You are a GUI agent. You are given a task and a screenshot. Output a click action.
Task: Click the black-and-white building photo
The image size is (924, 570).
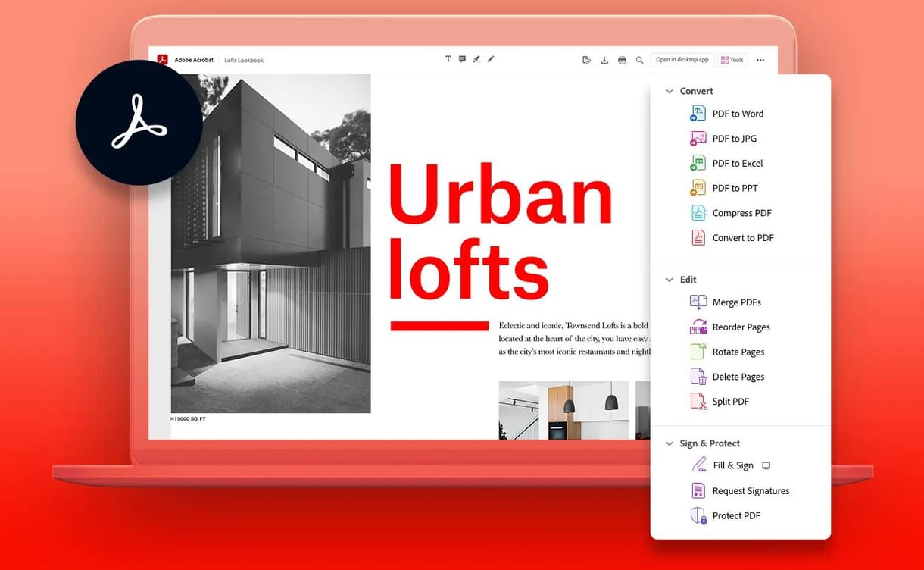[x=271, y=243]
